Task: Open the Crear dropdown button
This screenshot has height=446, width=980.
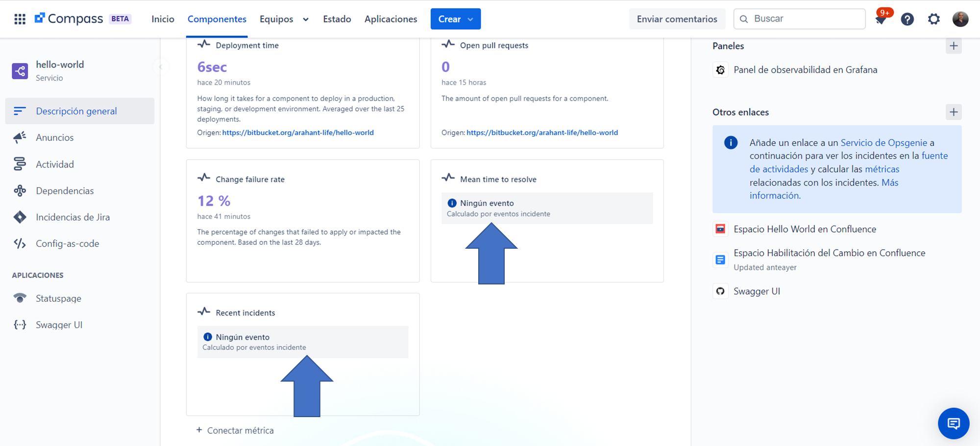Action: (455, 19)
